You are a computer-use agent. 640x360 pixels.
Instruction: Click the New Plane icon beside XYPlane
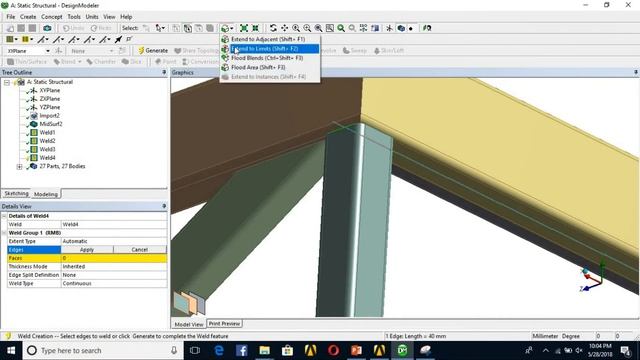(59, 51)
